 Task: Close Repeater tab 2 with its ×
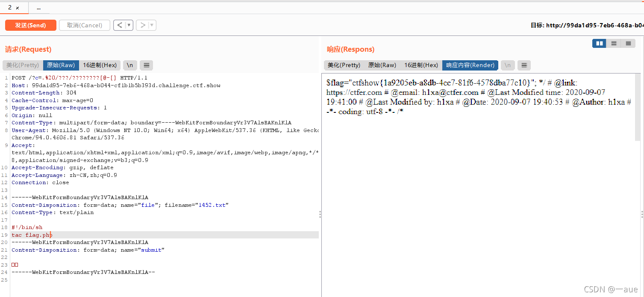(18, 8)
